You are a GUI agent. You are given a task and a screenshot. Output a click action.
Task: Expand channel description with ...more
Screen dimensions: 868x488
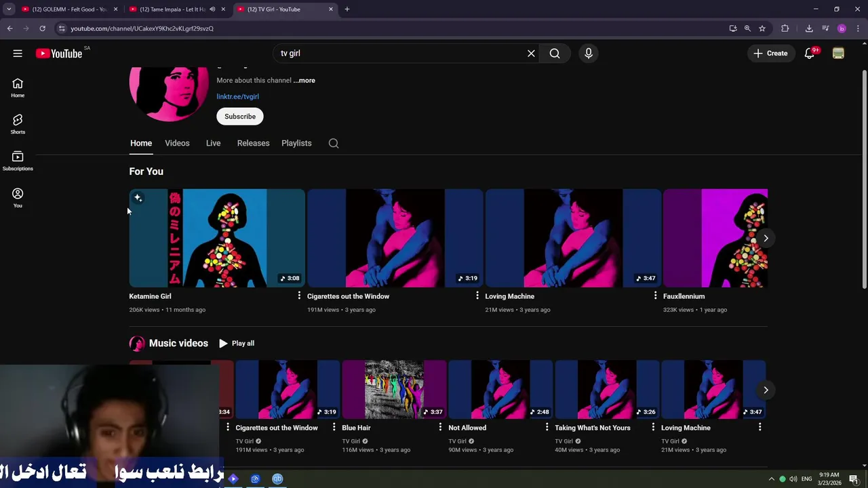(304, 80)
